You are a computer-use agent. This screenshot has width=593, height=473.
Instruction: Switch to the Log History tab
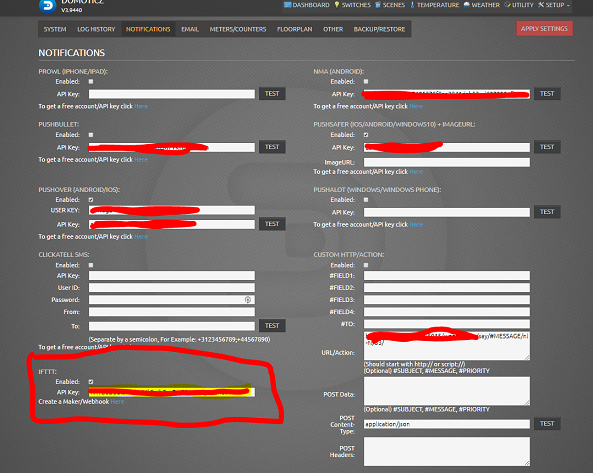pyautogui.click(x=96, y=29)
